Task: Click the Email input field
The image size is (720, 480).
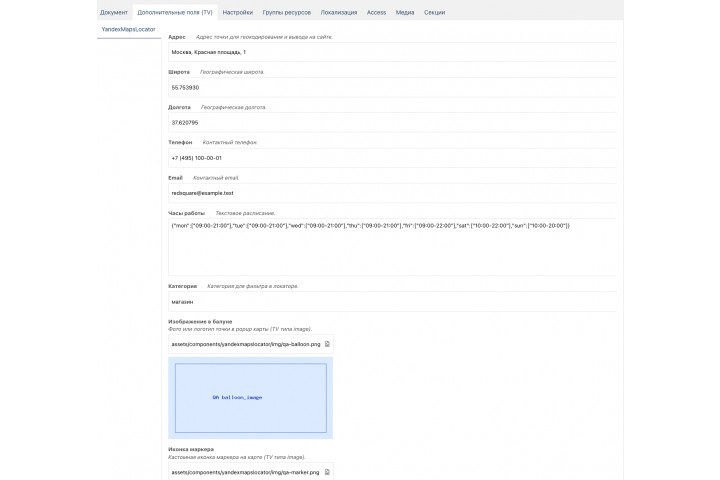Action: coord(392,193)
